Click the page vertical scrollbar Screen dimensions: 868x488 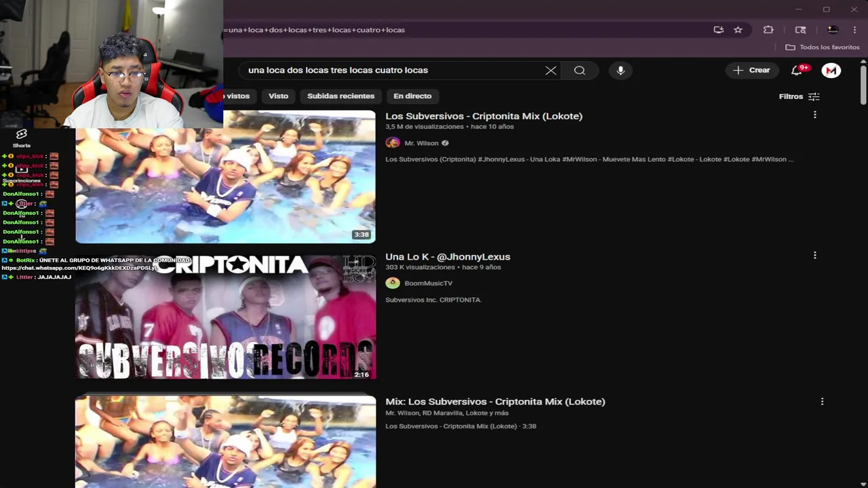[x=863, y=84]
